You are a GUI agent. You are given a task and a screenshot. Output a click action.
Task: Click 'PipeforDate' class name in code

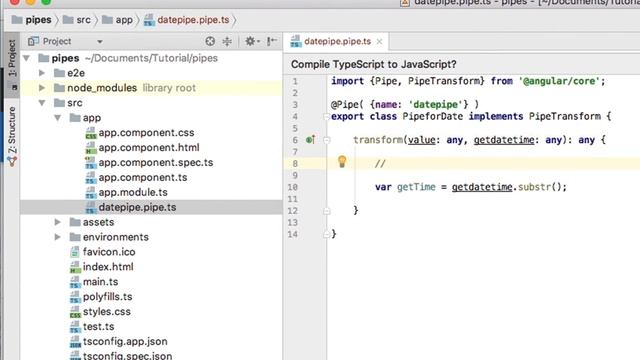[x=432, y=117]
